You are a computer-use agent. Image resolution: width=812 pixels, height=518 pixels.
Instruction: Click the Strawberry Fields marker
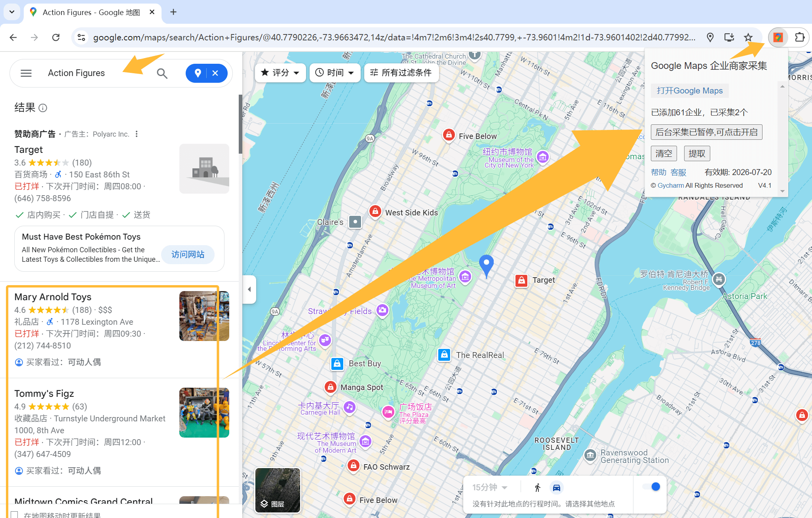point(382,310)
